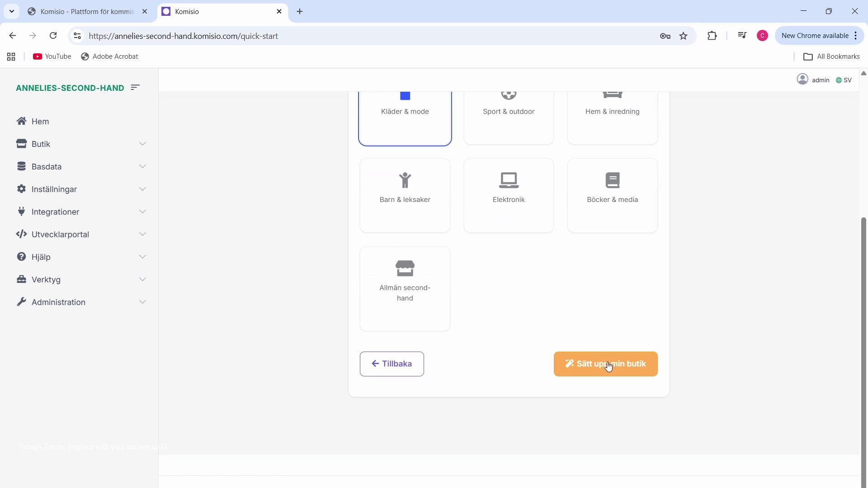Select the Barn & leksaker category icon
This screenshot has width=868, height=488.
(x=405, y=180)
